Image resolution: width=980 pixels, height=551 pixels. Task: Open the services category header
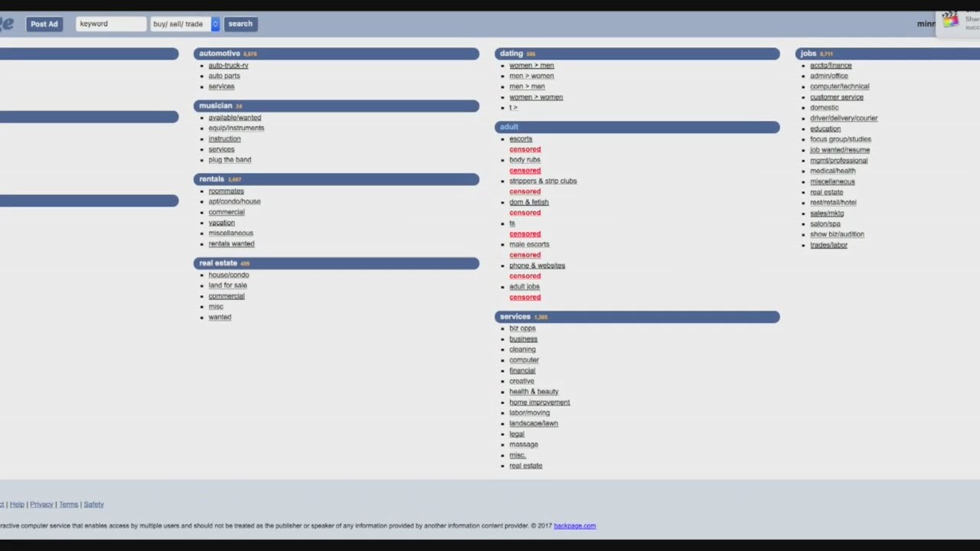click(637, 317)
